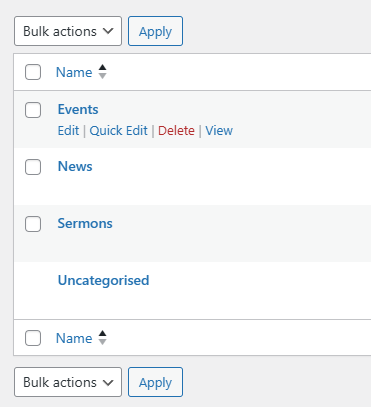The image size is (371, 407).
Task: Click the top Apply button
Action: click(155, 31)
